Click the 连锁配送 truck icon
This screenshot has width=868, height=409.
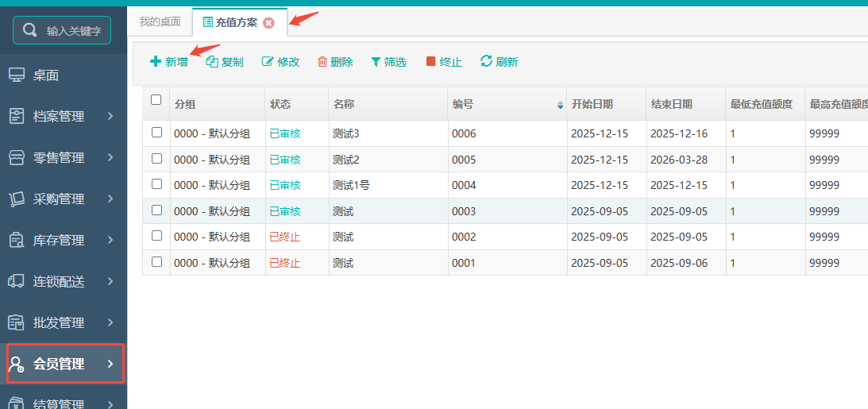coord(17,281)
